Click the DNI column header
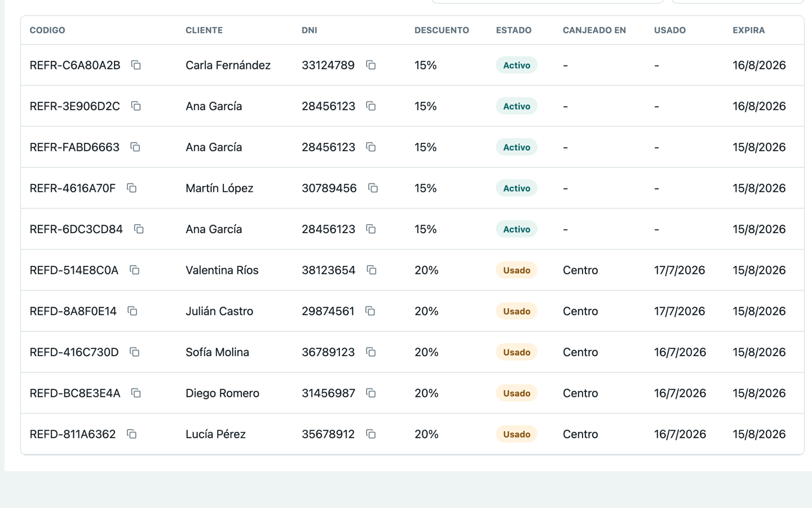The width and height of the screenshot is (812, 508). (x=310, y=30)
